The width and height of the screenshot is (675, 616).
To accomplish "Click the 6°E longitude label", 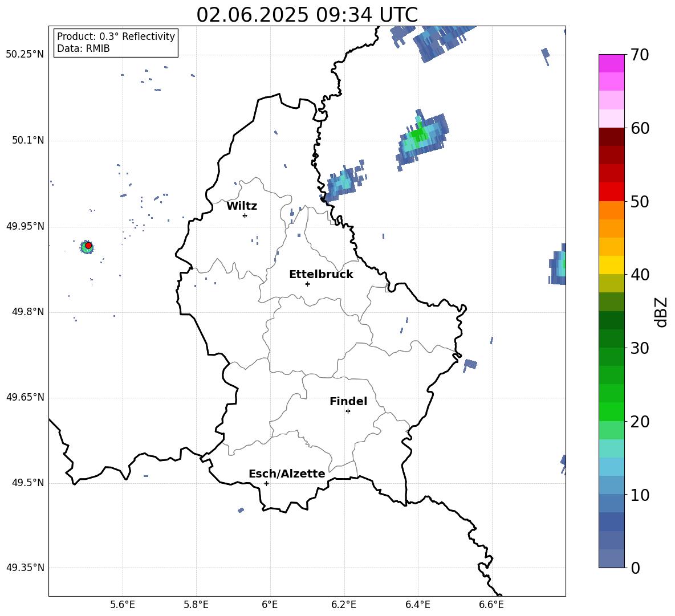I will pyautogui.click(x=270, y=605).
